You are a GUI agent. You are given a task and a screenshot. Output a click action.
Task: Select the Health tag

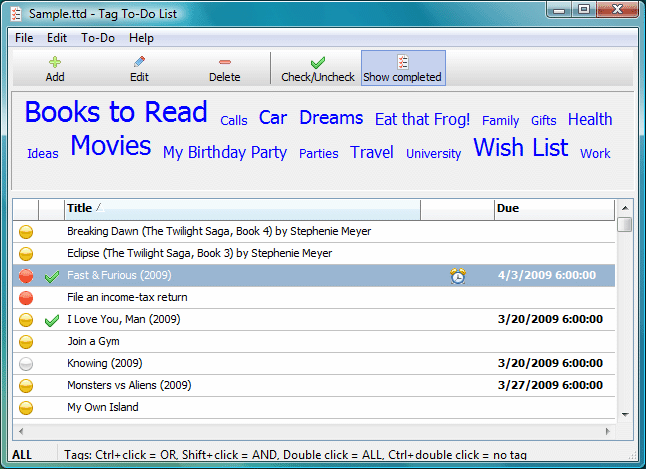pyautogui.click(x=590, y=120)
